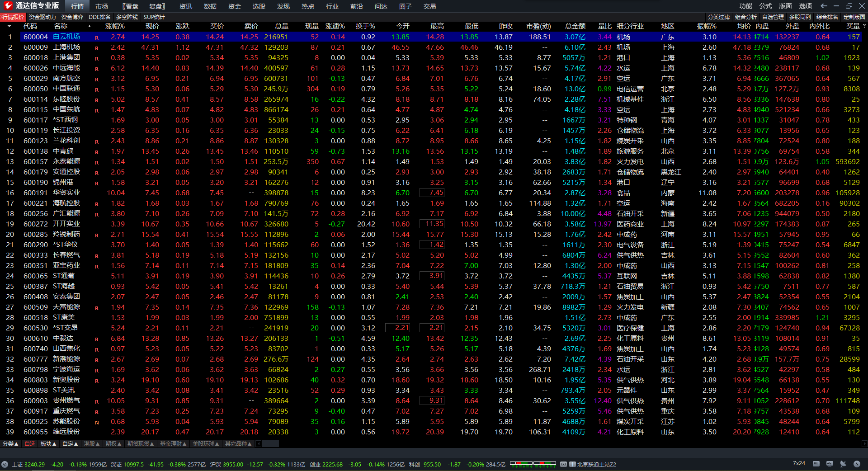Screen dimensions: 868x471
Task: Click the N marker beside 苏能股份
Action: tap(97, 423)
